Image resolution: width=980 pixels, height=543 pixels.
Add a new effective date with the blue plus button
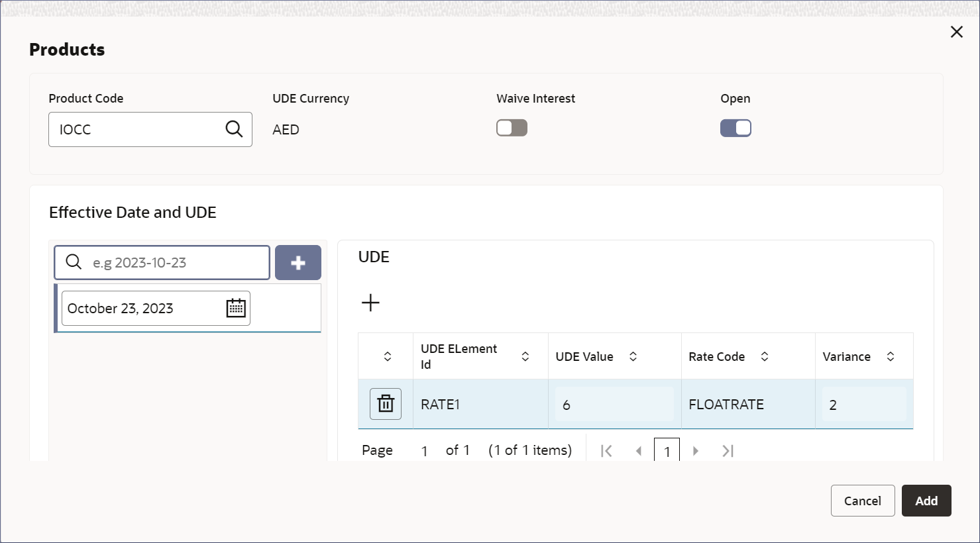pos(298,263)
